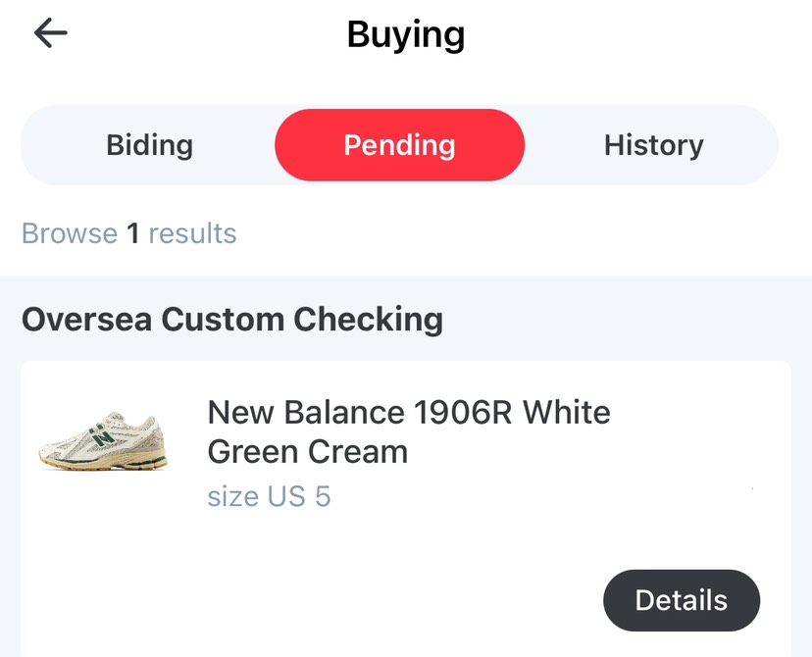Open the History tab
The height and width of the screenshot is (657, 812).
[653, 145]
